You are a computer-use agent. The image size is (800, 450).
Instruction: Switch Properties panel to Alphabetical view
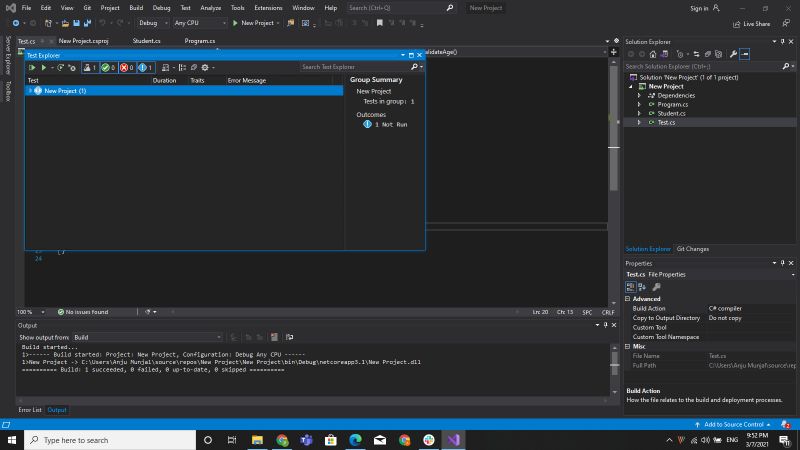click(x=642, y=287)
